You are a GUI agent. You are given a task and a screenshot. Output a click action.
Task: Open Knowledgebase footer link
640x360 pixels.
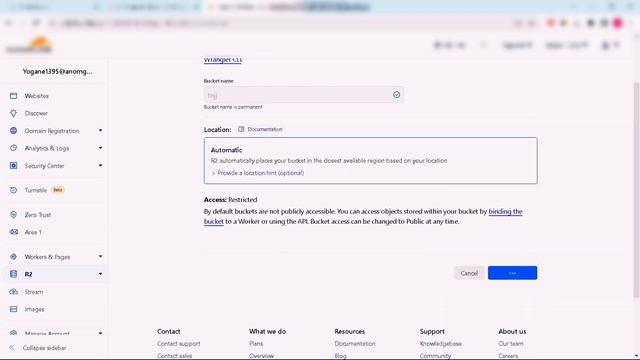(440, 344)
